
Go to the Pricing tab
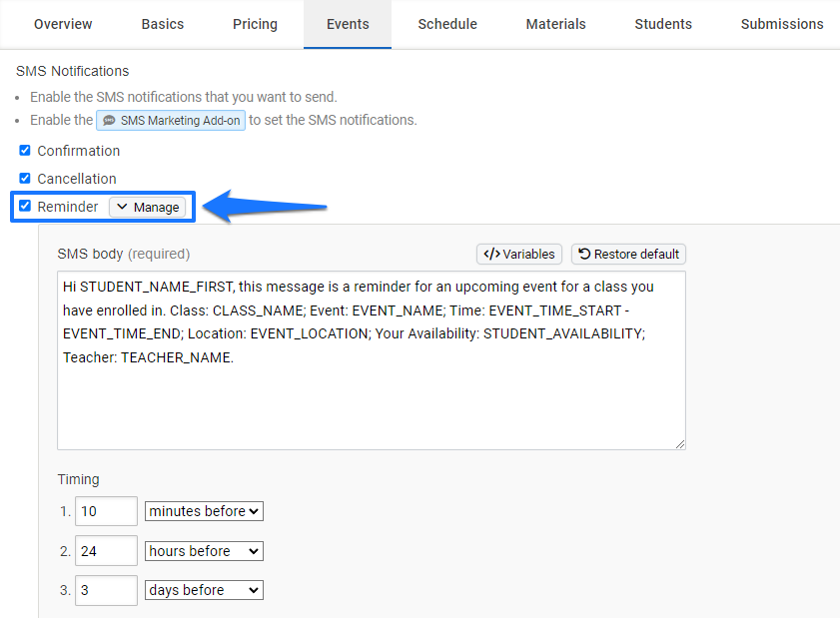(255, 24)
